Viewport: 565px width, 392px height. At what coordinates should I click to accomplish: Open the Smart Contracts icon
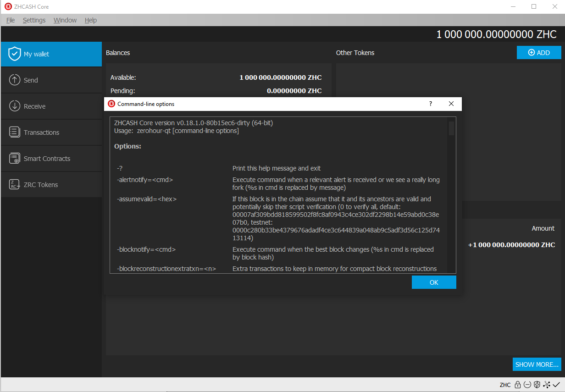pyautogui.click(x=15, y=158)
